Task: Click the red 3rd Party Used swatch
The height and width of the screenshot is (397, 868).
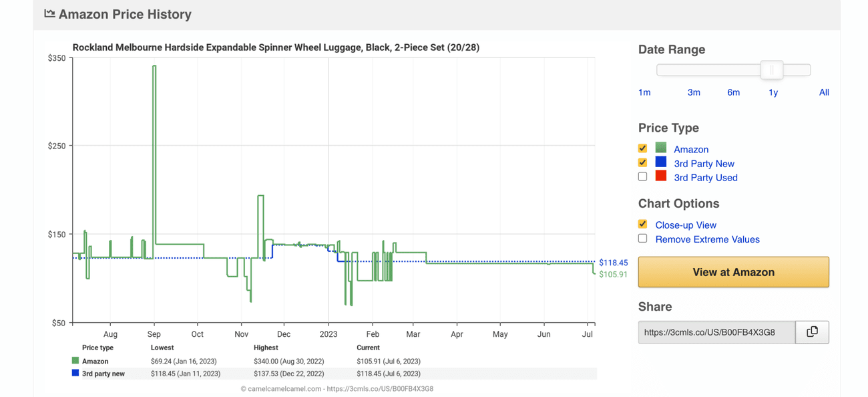Action: click(x=661, y=176)
